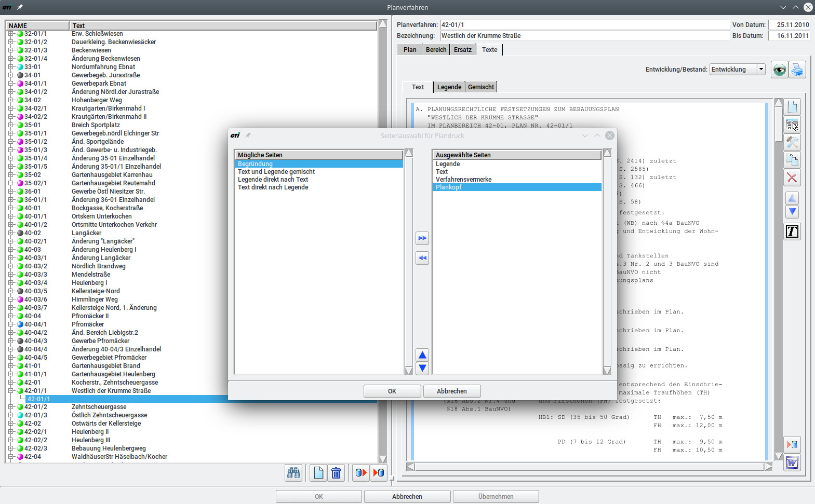Click the trash can delete icon

coord(336,473)
